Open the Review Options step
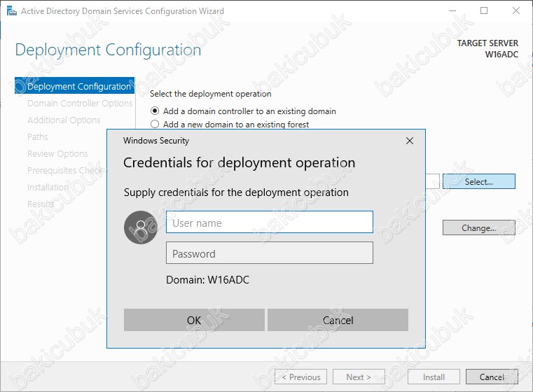The height and width of the screenshot is (392, 533). pyautogui.click(x=57, y=153)
